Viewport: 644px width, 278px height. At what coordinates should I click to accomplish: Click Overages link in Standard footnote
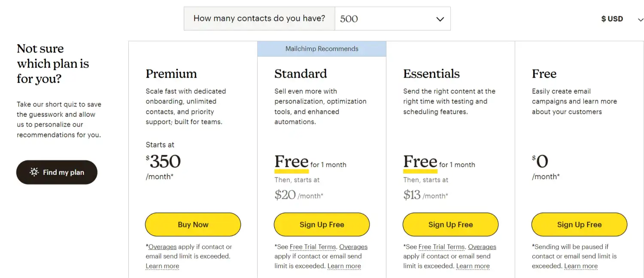point(353,247)
